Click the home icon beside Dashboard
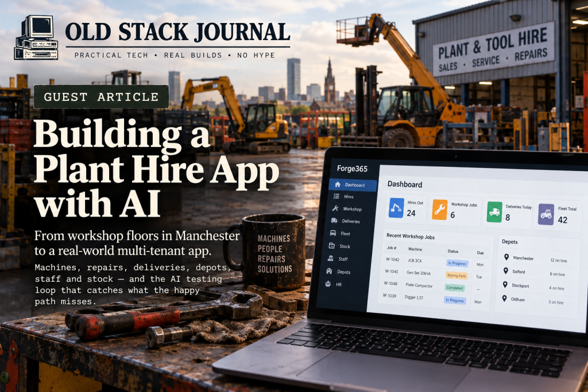 [338, 184]
